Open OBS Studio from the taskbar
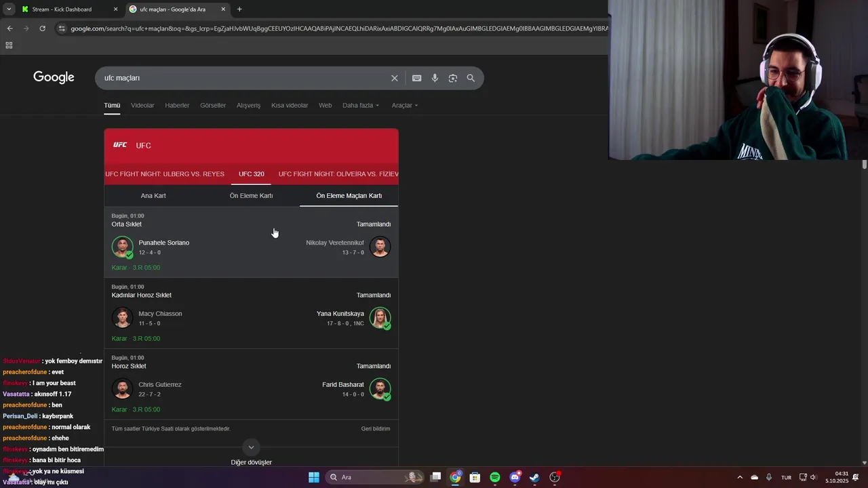This screenshot has height=488, width=868. coord(555,477)
